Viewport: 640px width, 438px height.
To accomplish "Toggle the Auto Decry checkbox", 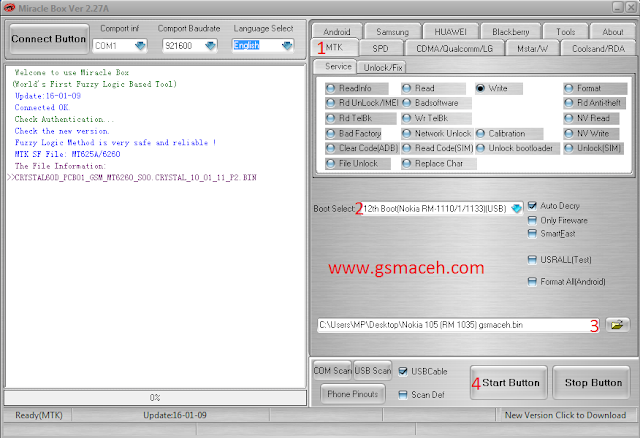I will 532,205.
